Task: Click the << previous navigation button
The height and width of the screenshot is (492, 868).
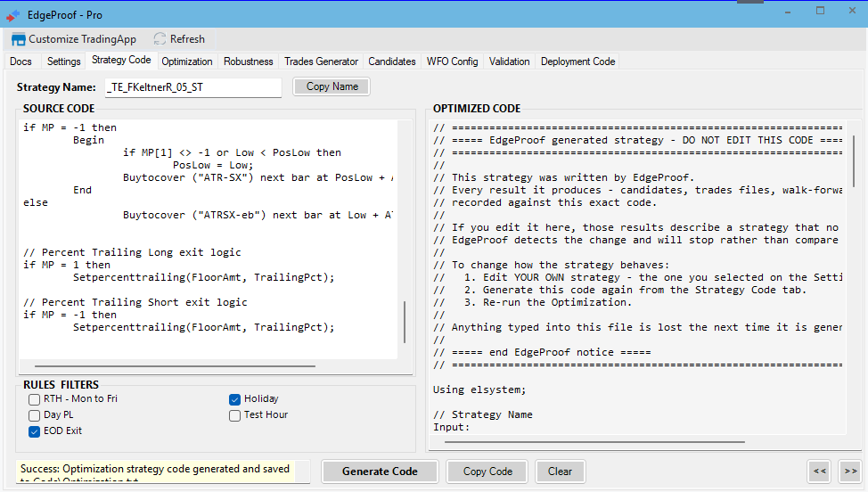Action: [820, 471]
